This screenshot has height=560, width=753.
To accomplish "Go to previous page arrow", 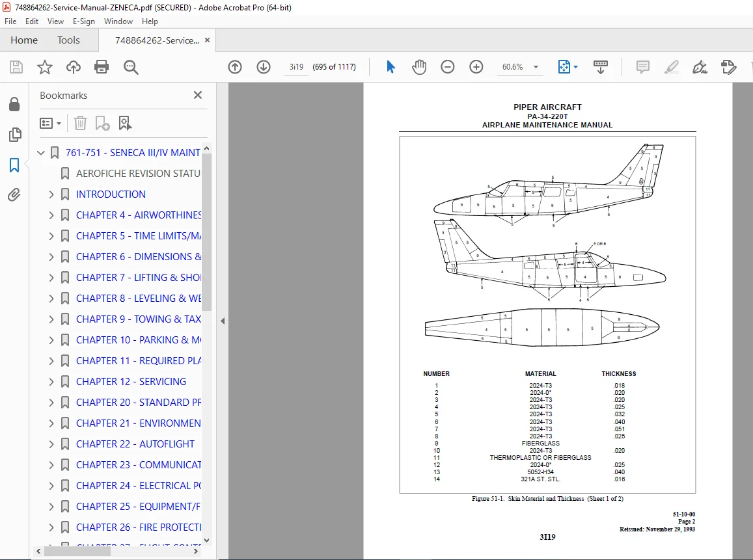I will pos(235,67).
